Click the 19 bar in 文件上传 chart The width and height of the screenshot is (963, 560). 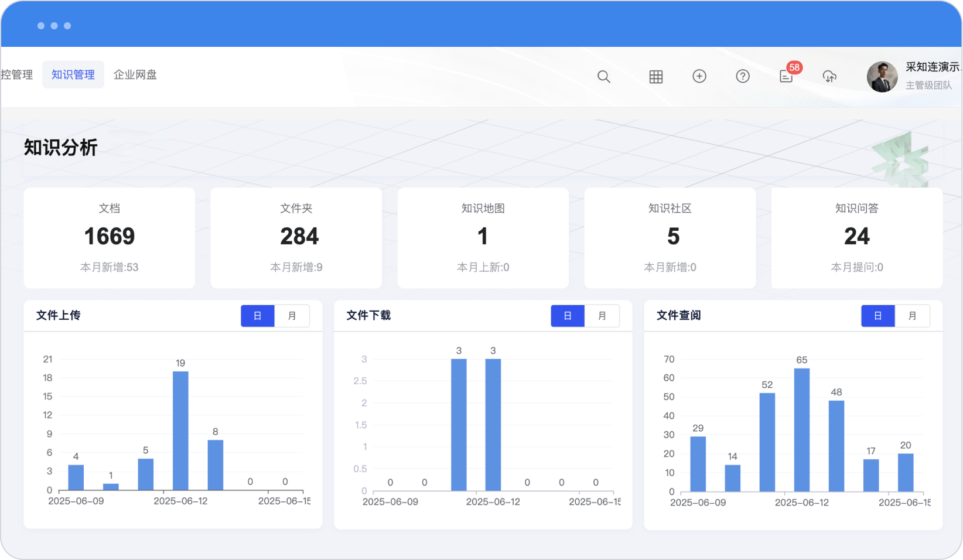180,431
